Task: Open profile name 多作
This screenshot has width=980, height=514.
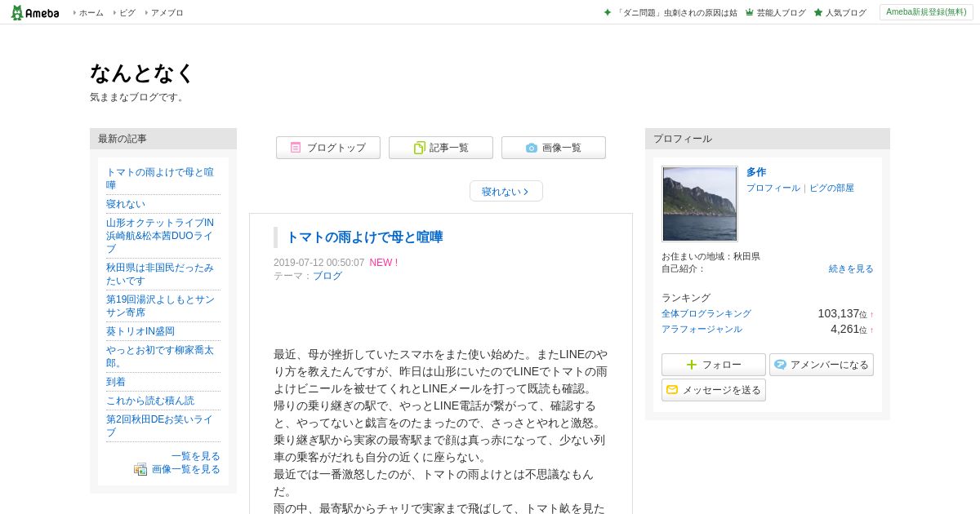Action: [x=756, y=172]
